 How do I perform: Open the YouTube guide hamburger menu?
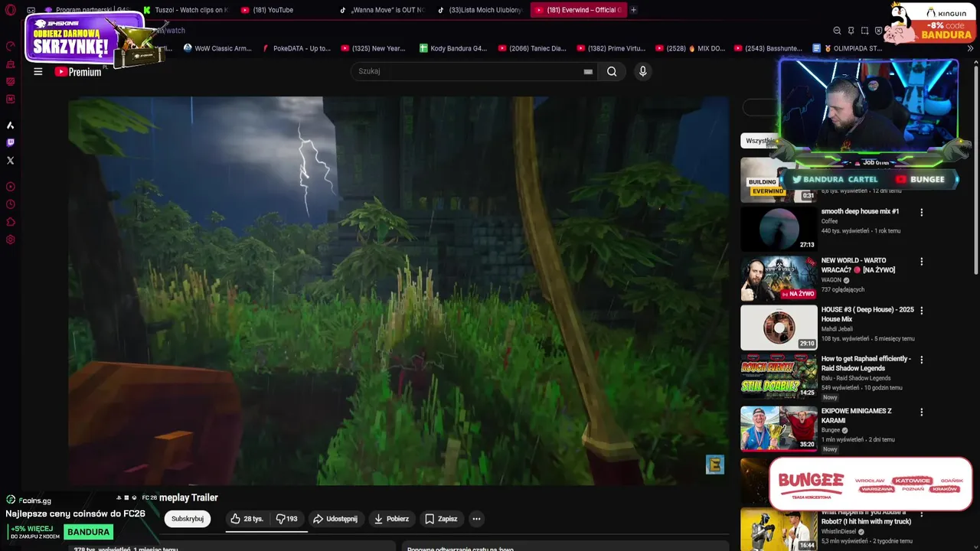[x=38, y=71]
